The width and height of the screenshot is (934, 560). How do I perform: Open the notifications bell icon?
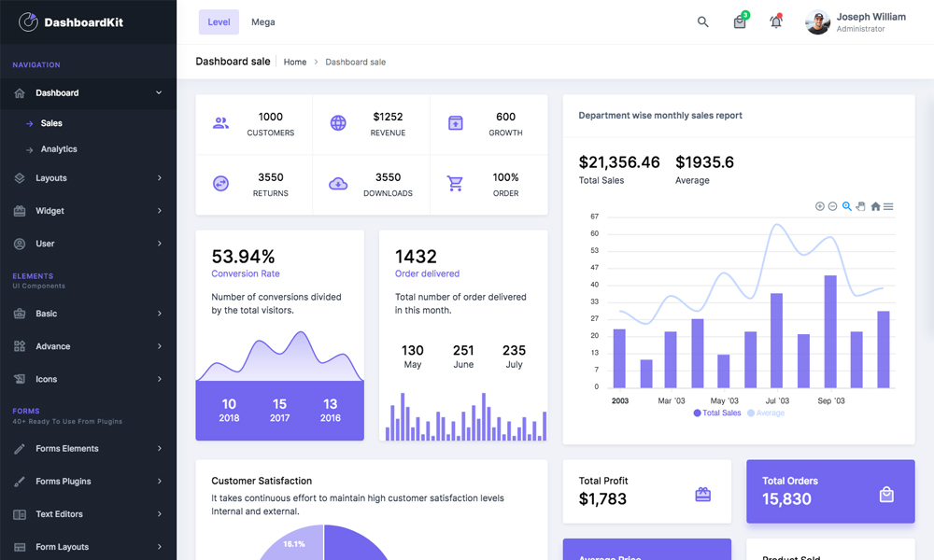(775, 22)
